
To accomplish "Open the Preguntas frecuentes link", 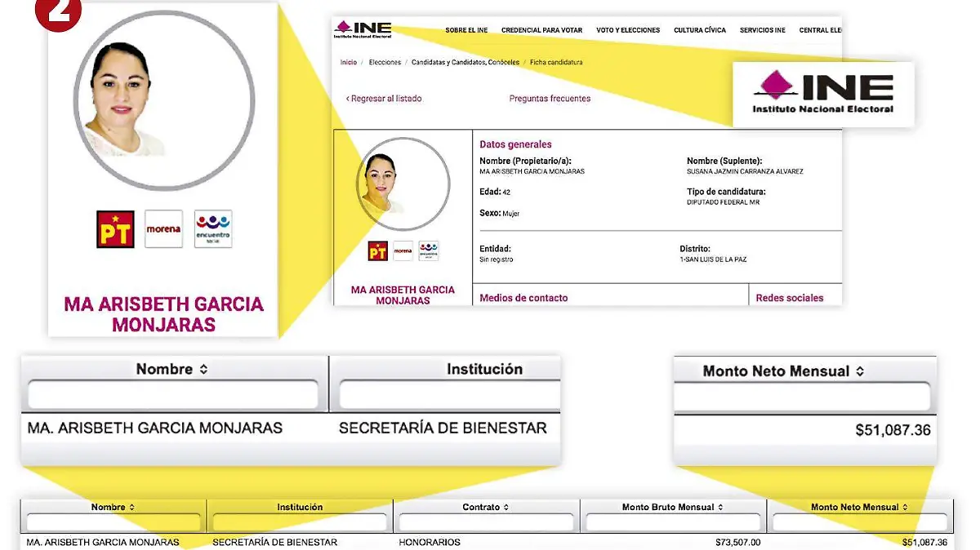I will click(550, 99).
